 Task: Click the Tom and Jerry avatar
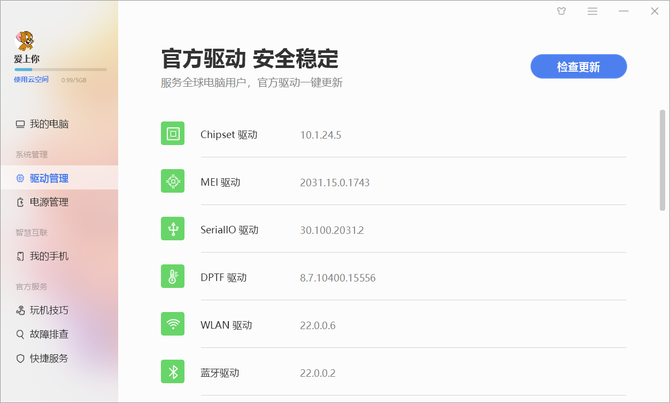coord(24,41)
